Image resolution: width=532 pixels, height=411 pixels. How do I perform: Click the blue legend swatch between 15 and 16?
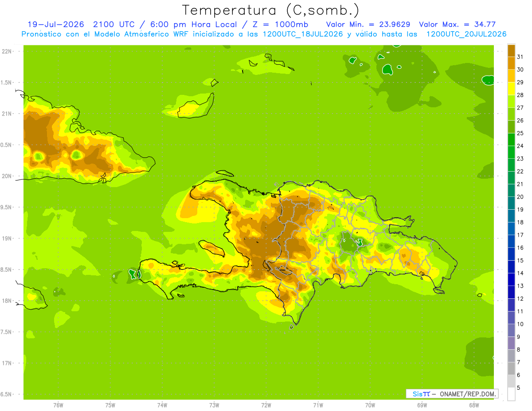[x=511, y=254]
